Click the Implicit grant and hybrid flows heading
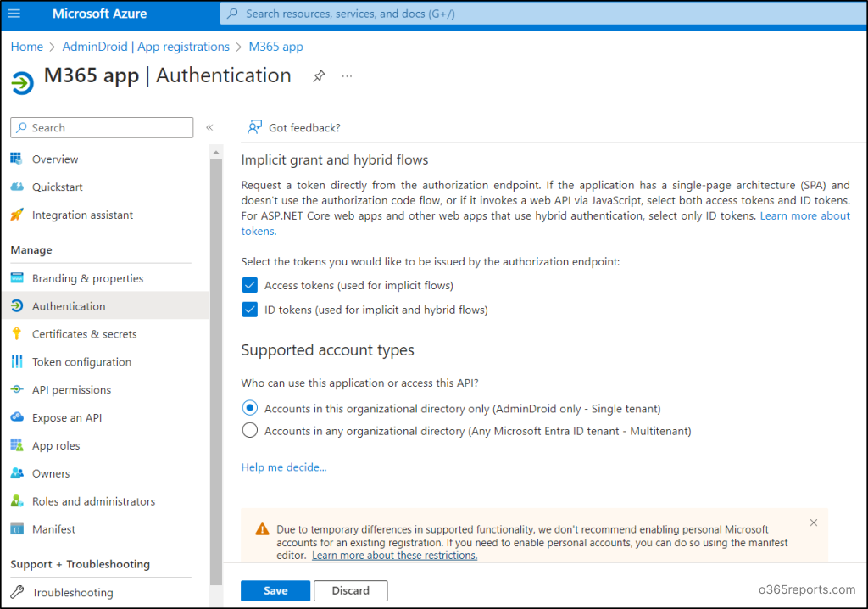868x609 pixels. tap(334, 159)
